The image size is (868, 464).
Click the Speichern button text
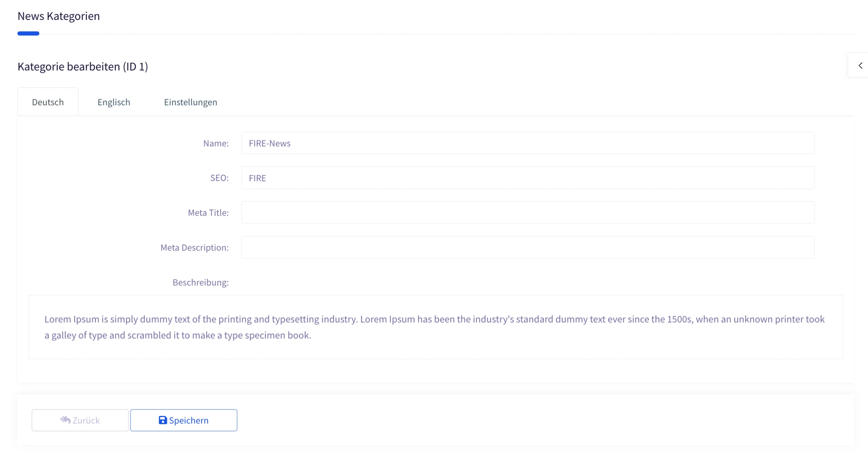tap(189, 420)
